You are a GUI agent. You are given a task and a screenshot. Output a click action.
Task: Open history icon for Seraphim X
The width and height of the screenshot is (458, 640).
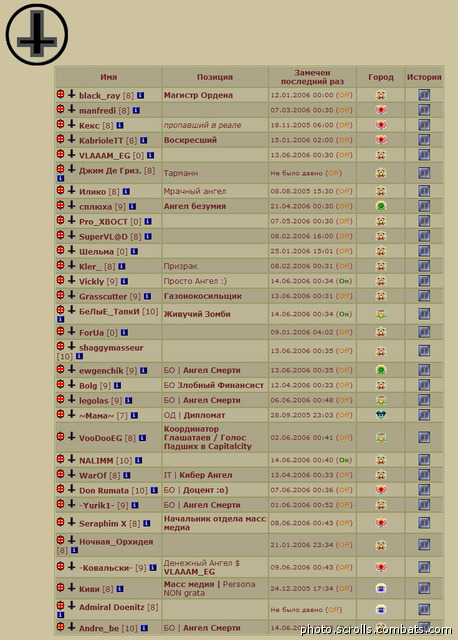coord(424,523)
